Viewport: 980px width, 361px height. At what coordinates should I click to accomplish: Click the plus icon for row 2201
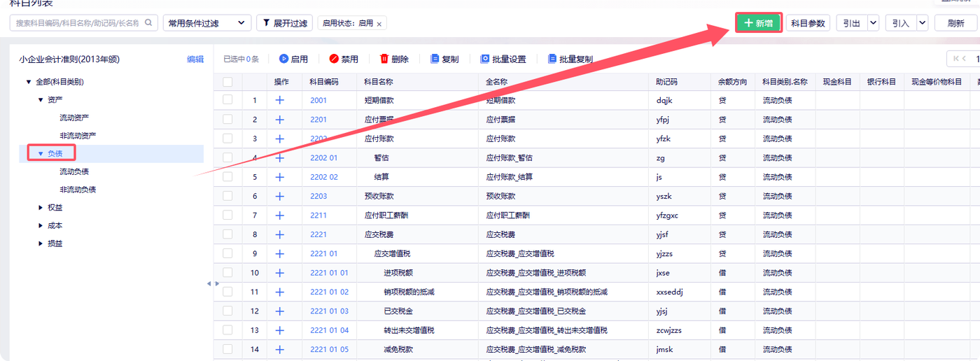[x=280, y=120]
